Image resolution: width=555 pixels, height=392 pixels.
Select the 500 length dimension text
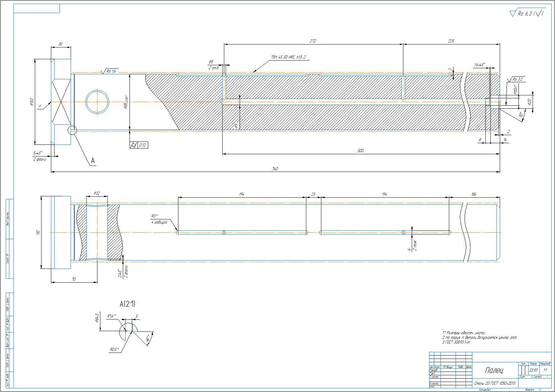pos(360,151)
